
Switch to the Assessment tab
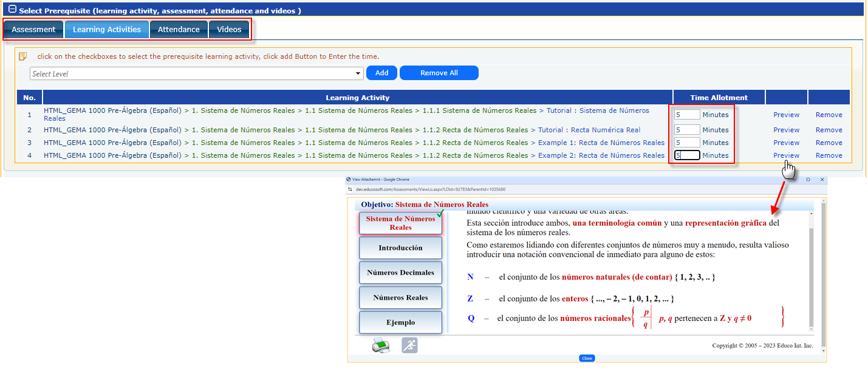click(x=33, y=29)
